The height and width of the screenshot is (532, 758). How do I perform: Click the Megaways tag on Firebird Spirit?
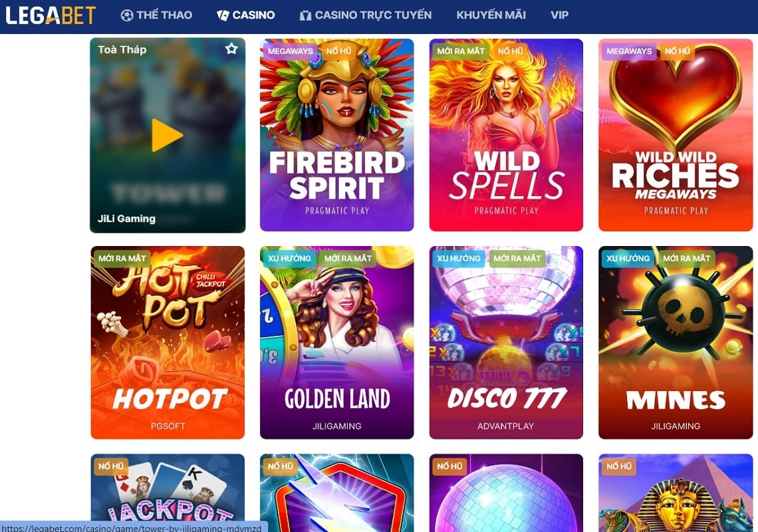[x=290, y=51]
